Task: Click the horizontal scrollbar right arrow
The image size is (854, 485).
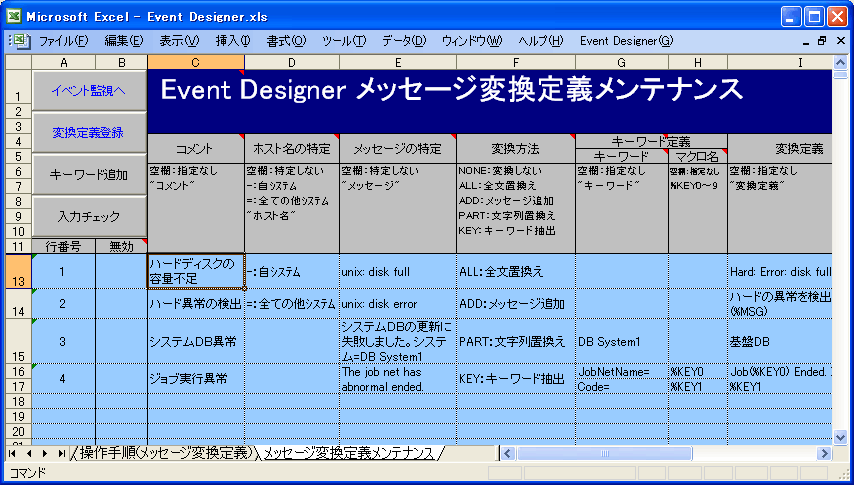Action: [824, 453]
